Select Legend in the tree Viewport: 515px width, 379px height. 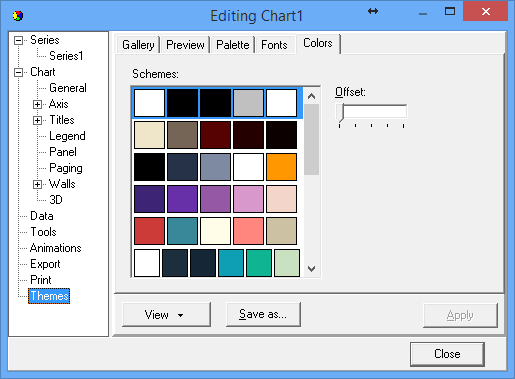point(67,136)
